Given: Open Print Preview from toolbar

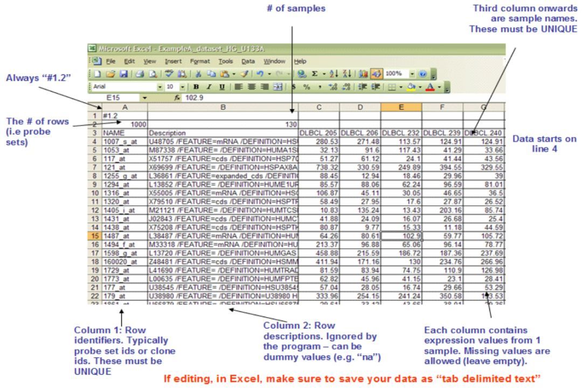Looking at the screenshot, I should pyautogui.click(x=153, y=74).
